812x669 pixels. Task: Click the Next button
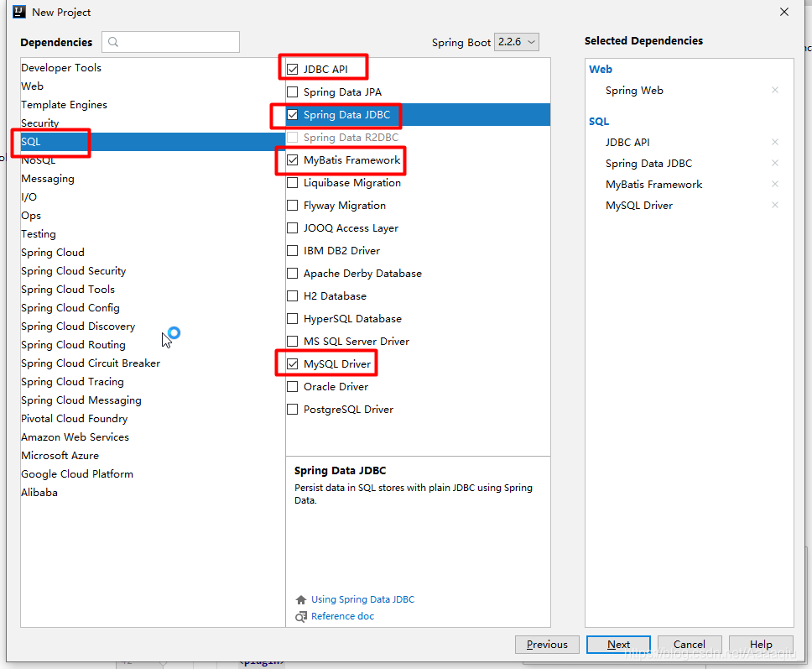click(618, 645)
